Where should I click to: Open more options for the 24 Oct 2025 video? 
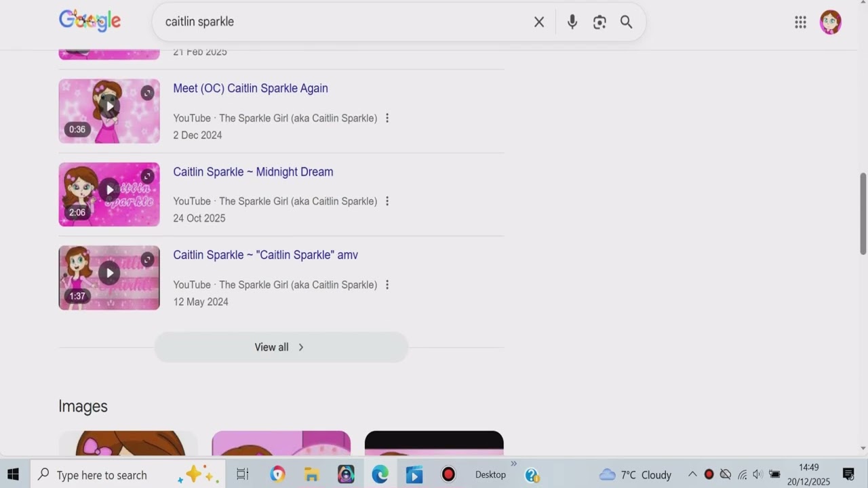pyautogui.click(x=387, y=201)
